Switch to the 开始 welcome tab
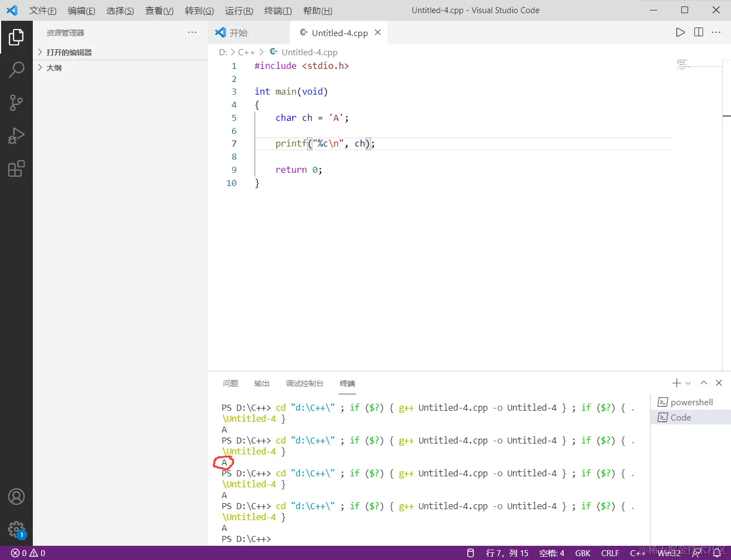The image size is (731, 560). (x=248, y=33)
